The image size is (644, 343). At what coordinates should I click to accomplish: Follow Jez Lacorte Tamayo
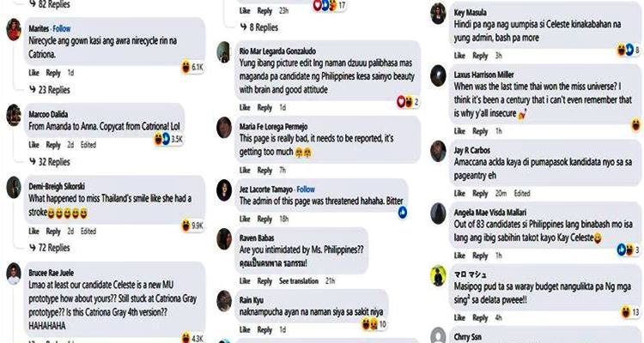coord(306,190)
